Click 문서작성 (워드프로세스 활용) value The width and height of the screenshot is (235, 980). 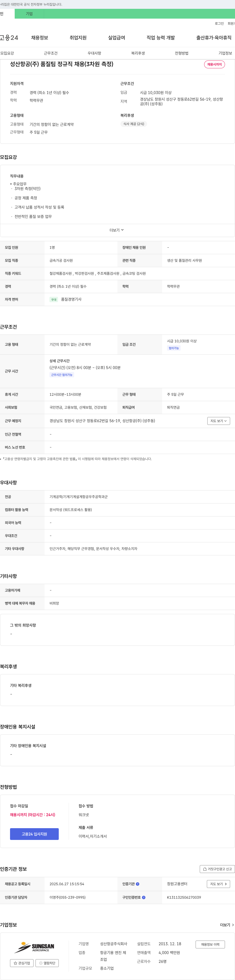(71, 510)
